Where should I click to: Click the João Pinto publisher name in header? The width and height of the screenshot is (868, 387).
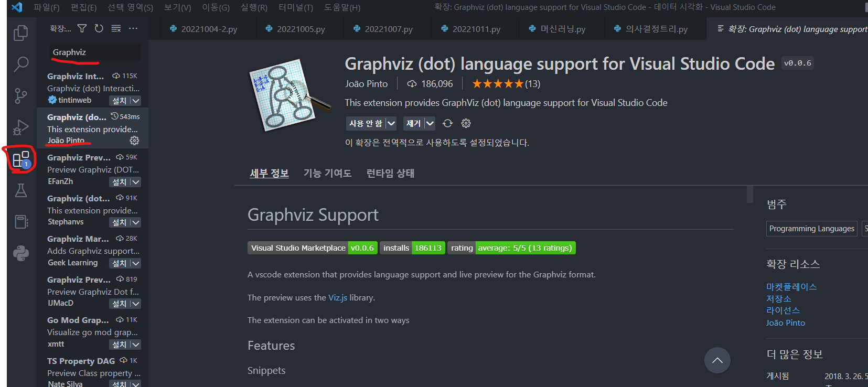point(366,84)
